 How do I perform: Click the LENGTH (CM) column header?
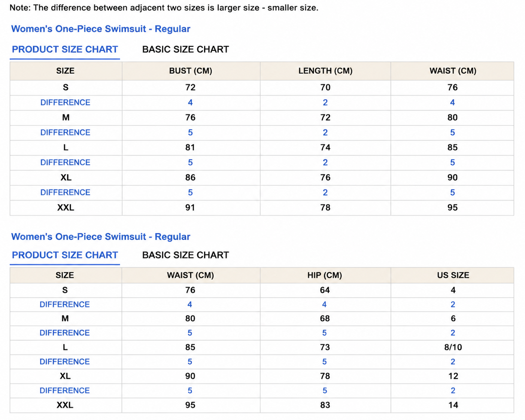[325, 71]
